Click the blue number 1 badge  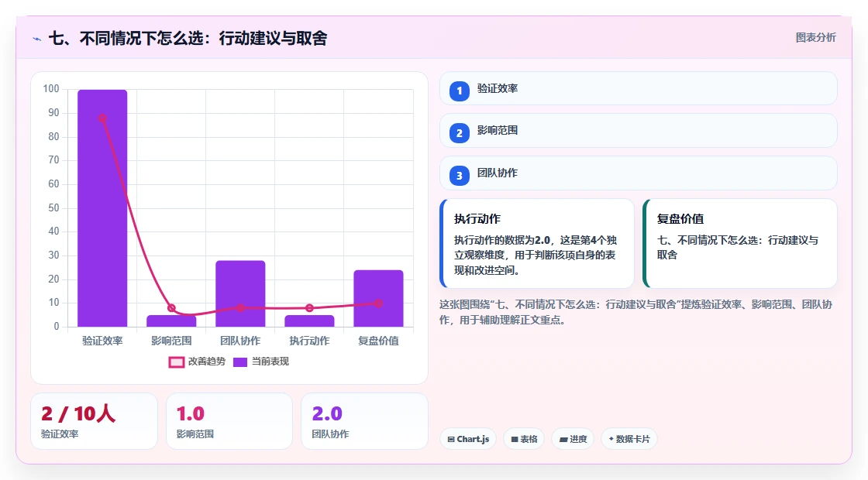tap(460, 91)
